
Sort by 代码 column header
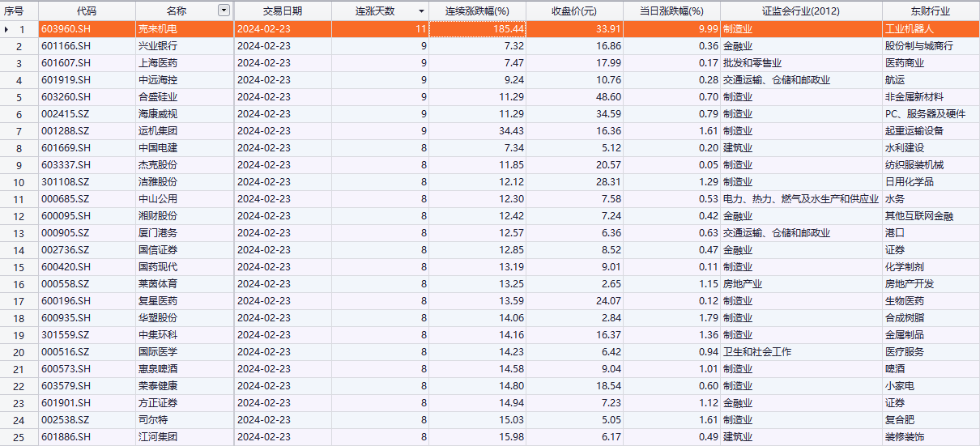pyautogui.click(x=87, y=11)
